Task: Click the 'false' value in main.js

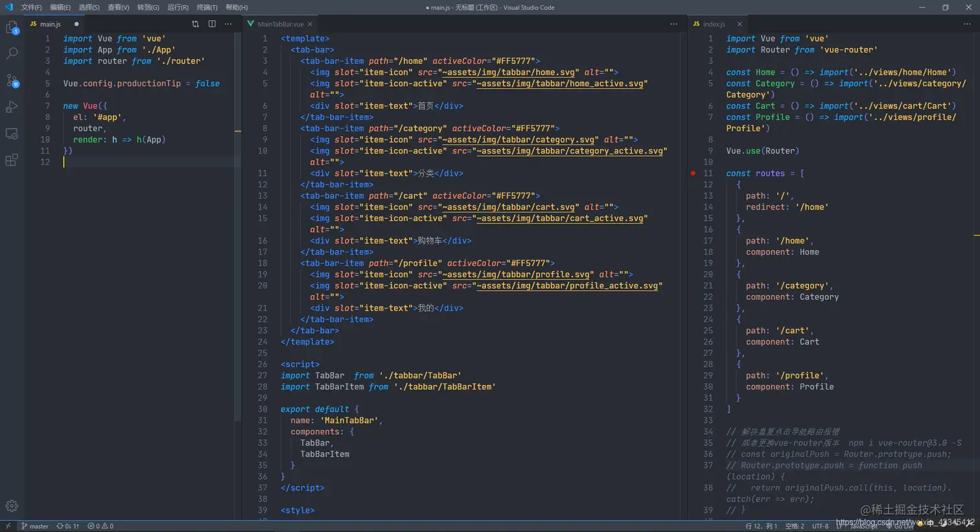Action: coord(207,84)
